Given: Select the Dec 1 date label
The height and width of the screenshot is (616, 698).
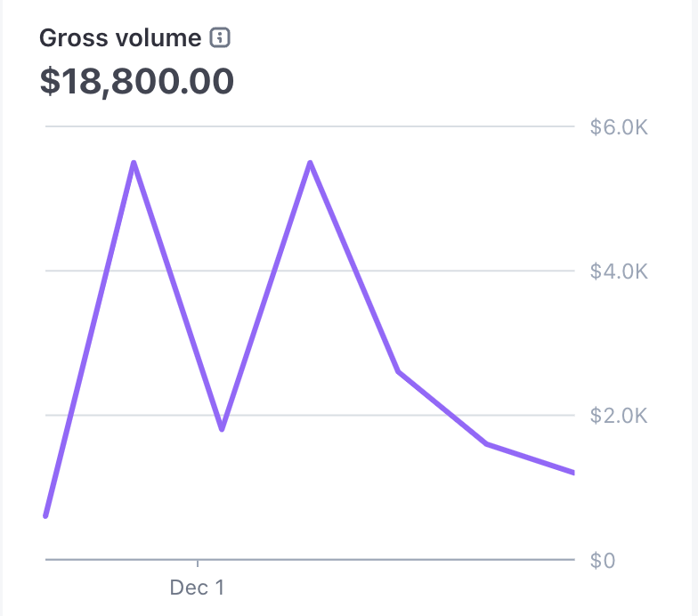Looking at the screenshot, I should click(x=198, y=588).
